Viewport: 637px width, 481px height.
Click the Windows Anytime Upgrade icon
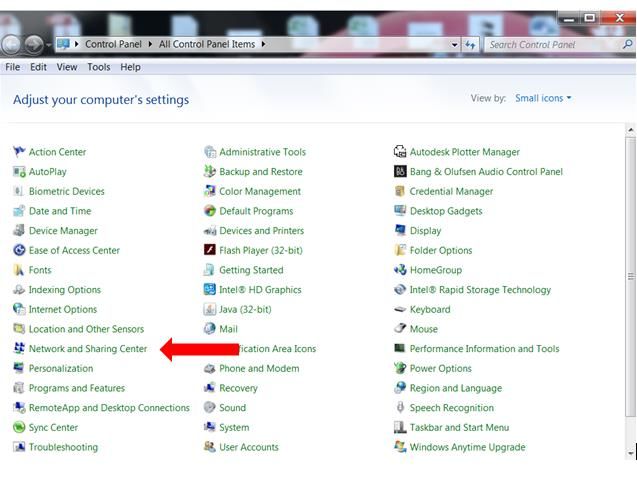tap(400, 447)
